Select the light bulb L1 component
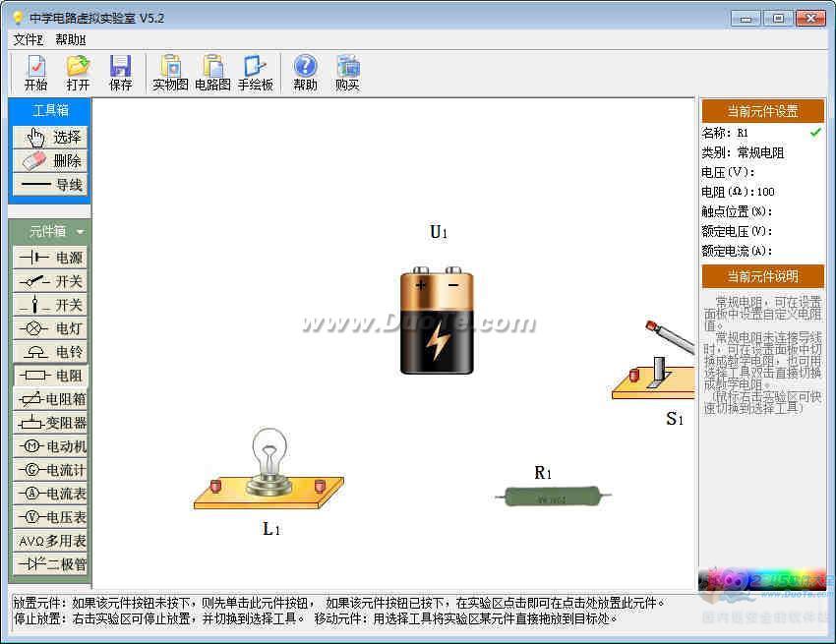This screenshot has height=644, width=836. pyautogui.click(x=269, y=469)
